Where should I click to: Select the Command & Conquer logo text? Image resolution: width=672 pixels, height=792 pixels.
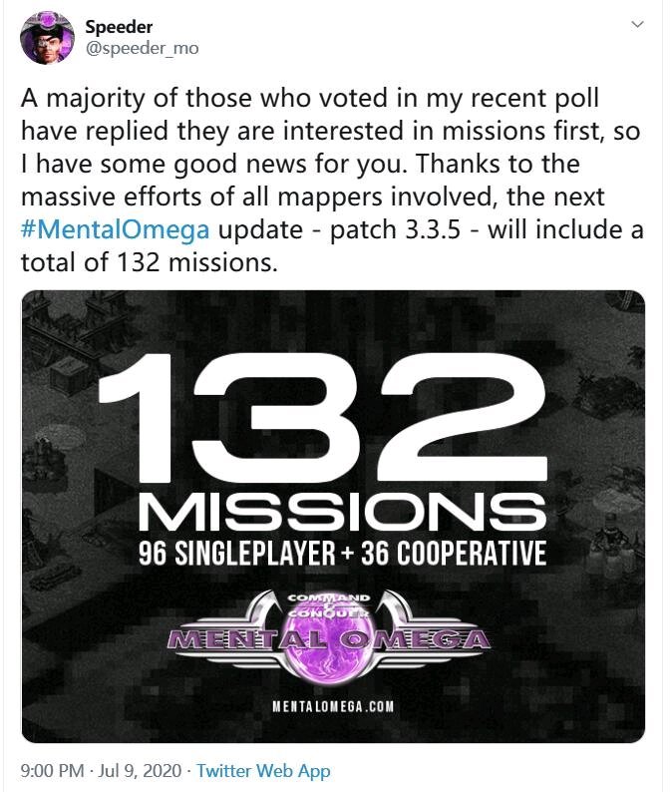click(x=329, y=605)
